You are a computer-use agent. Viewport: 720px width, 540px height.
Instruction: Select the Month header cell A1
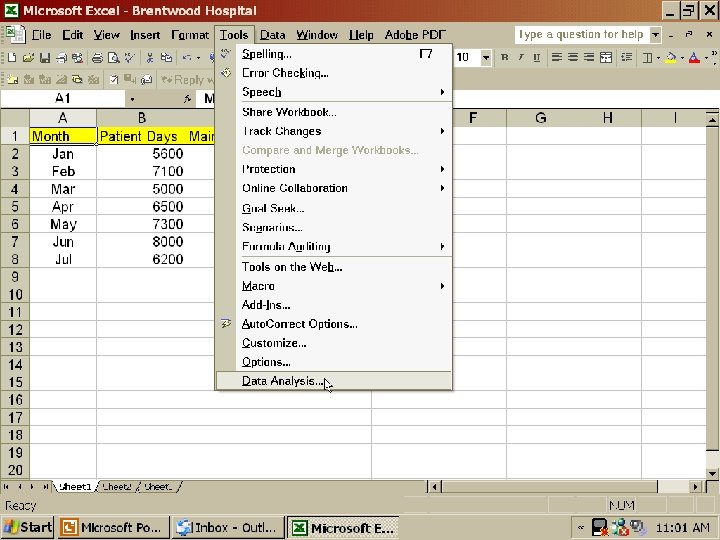(x=63, y=136)
